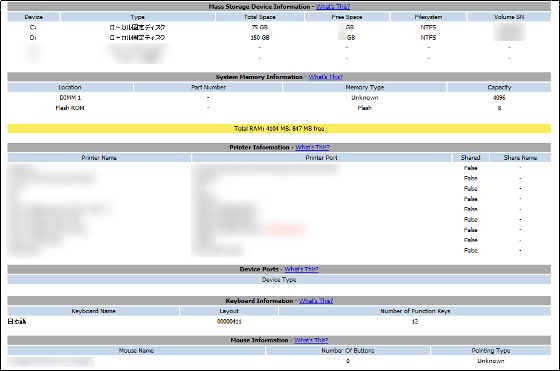The width and height of the screenshot is (560, 371).
Task: Select the Unknown pointing type value
Action: click(x=491, y=361)
